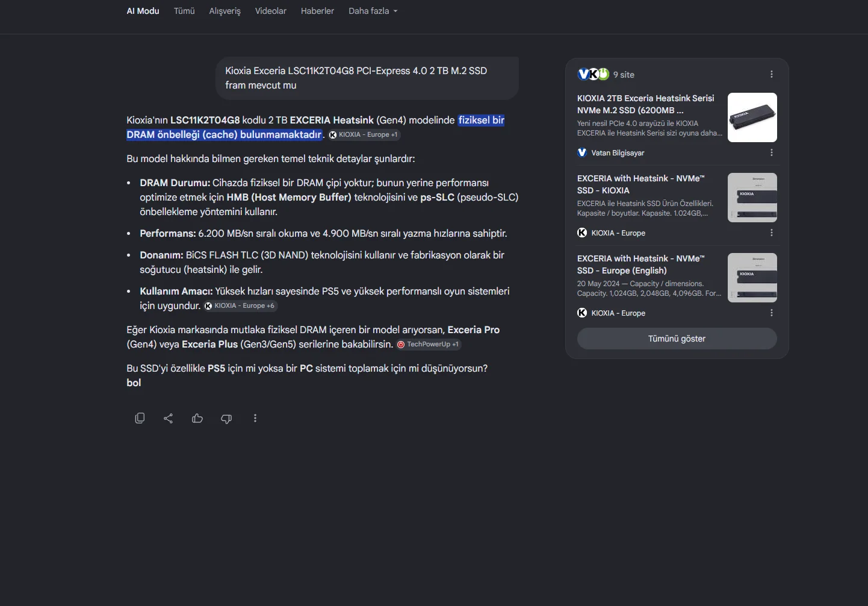The height and width of the screenshot is (606, 868).
Task: Open more options below the response
Action: 255,418
